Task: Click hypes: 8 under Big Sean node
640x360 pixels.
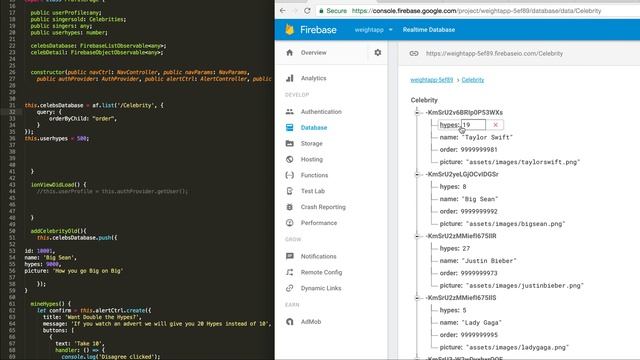Action: (453, 187)
